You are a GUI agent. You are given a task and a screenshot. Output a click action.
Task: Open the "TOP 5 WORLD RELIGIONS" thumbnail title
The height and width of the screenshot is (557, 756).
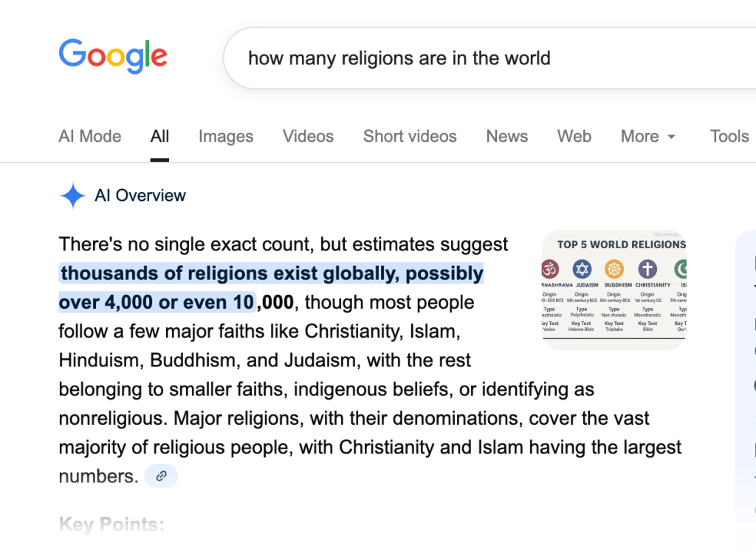point(621,245)
